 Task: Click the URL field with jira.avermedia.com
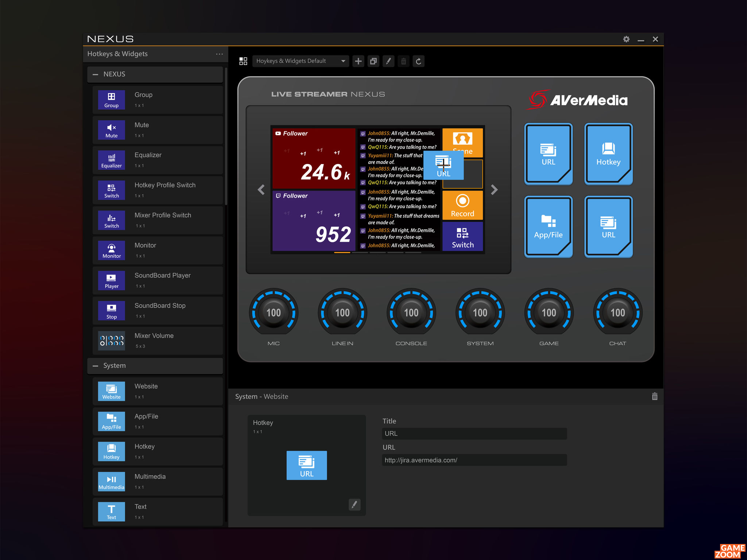[475, 460]
